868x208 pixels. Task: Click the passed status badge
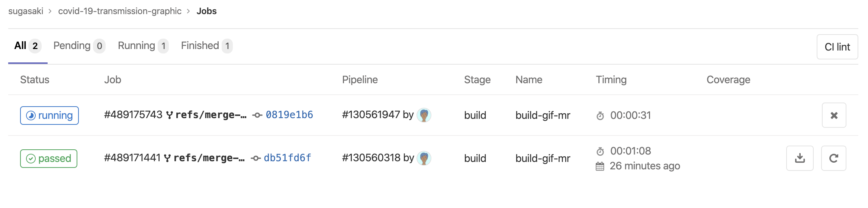pos(49,159)
